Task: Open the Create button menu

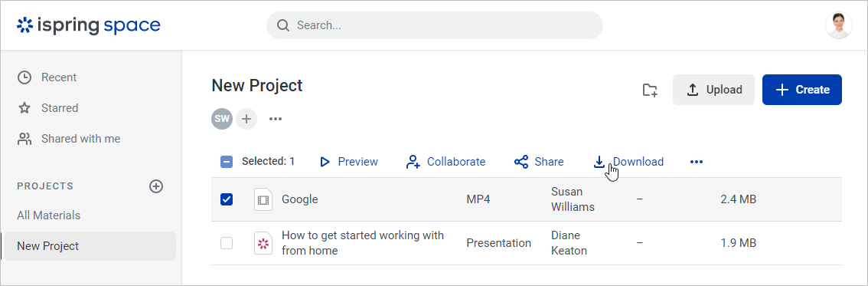Action: click(802, 90)
